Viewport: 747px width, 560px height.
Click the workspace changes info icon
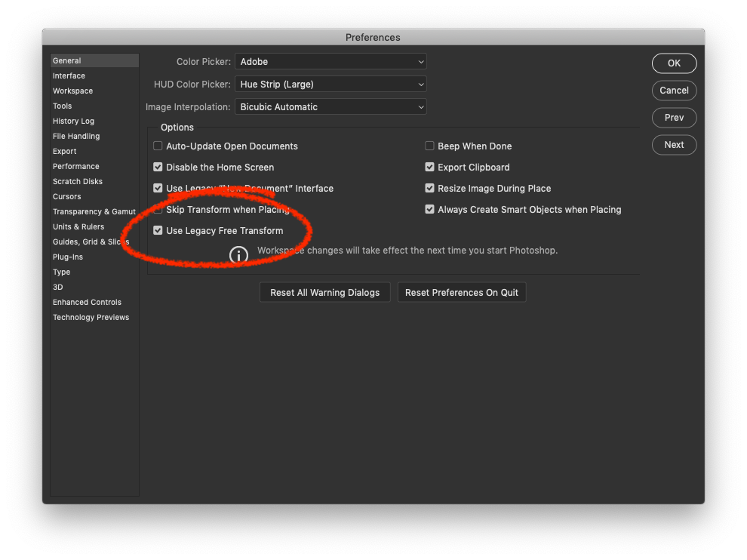tap(238, 254)
